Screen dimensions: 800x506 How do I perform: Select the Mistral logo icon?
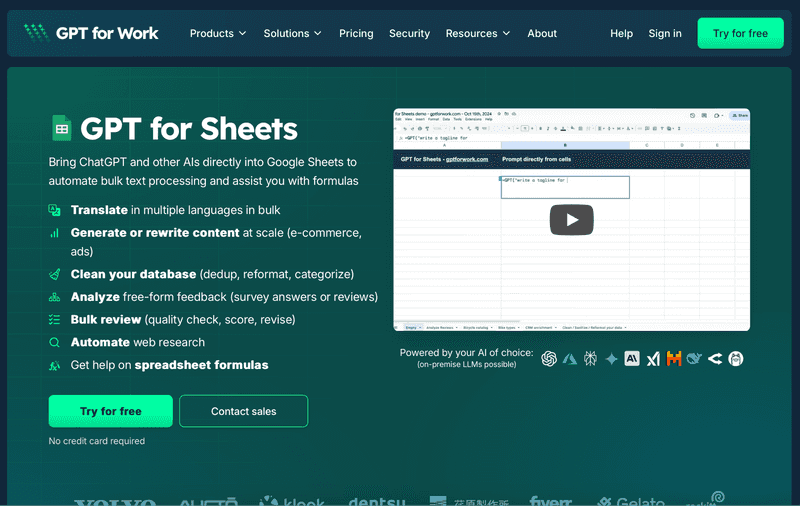coord(674,359)
